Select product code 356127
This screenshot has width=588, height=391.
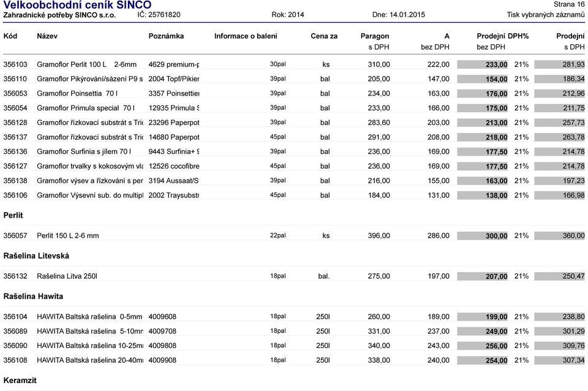tap(15, 166)
